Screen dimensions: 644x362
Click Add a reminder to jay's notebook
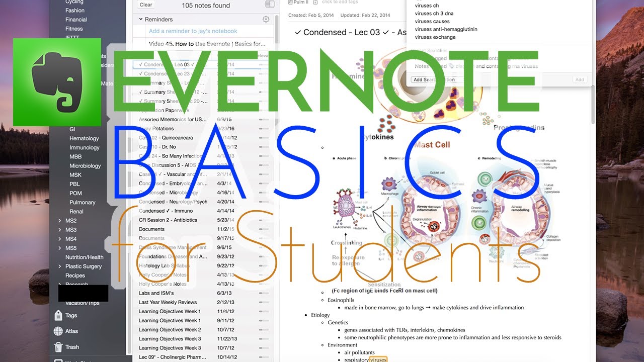click(x=193, y=31)
